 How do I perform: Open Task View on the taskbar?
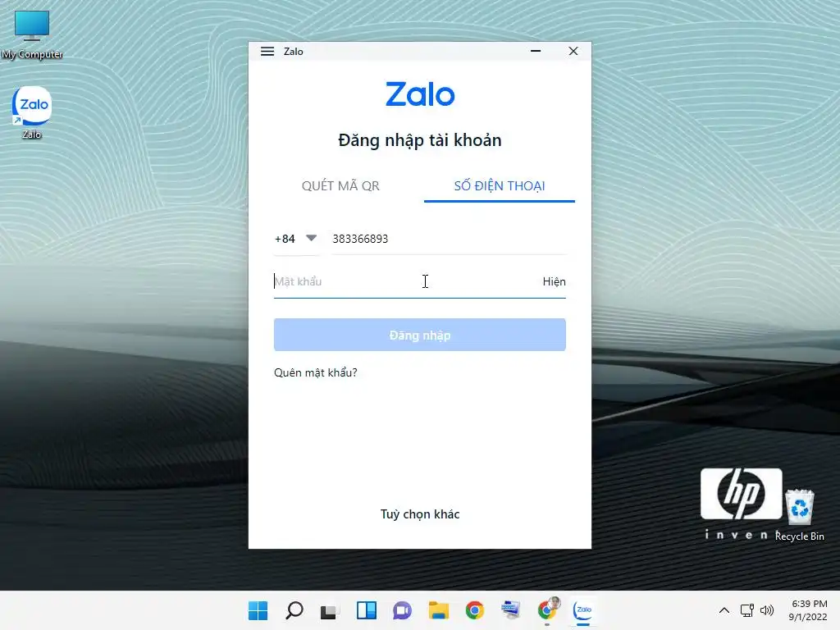329,610
